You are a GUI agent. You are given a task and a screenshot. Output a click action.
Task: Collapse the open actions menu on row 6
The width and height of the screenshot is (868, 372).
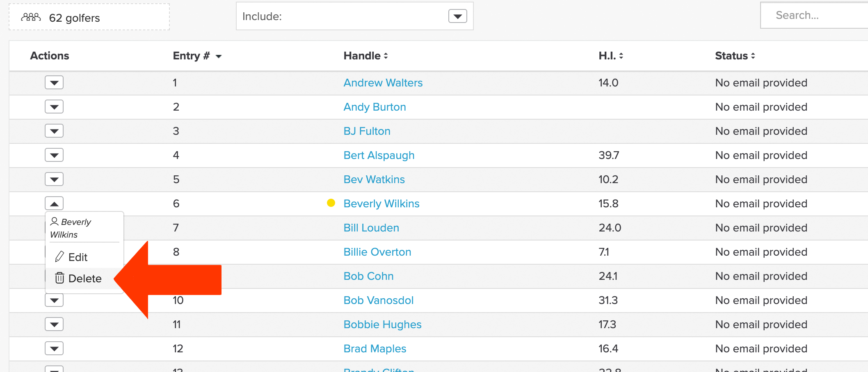click(x=54, y=203)
